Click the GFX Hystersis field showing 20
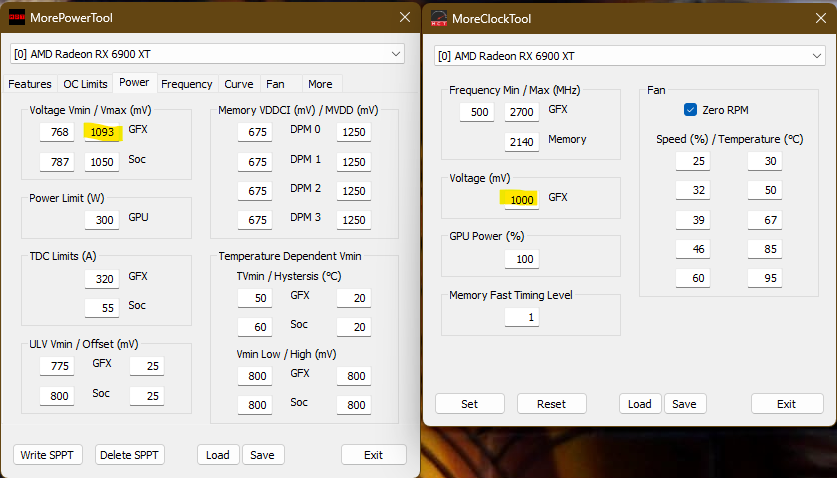This screenshot has width=837, height=478. [x=354, y=298]
